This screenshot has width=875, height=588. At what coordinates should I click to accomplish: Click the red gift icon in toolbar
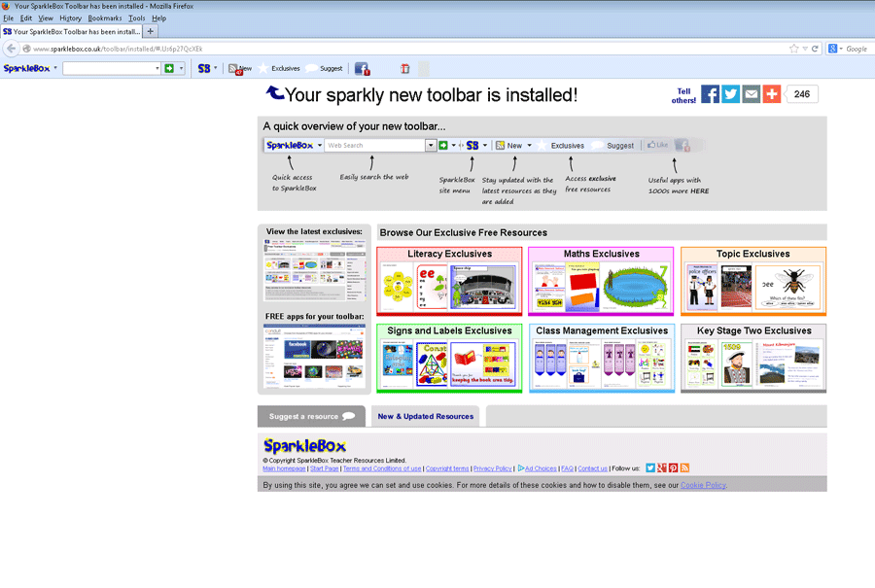pyautogui.click(x=405, y=69)
